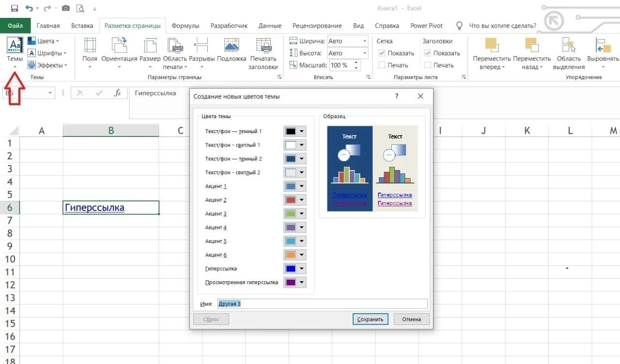
Task: Toggle Заголовки Показать headings checkbox
Action: [427, 53]
